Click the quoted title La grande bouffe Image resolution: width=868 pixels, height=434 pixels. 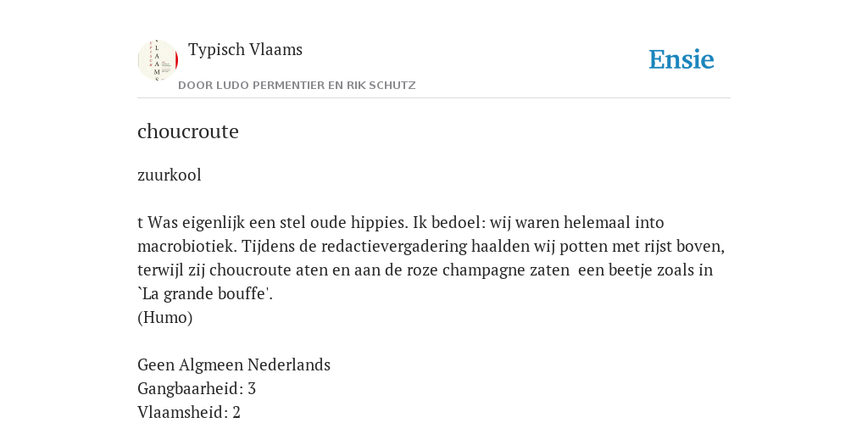205,294
